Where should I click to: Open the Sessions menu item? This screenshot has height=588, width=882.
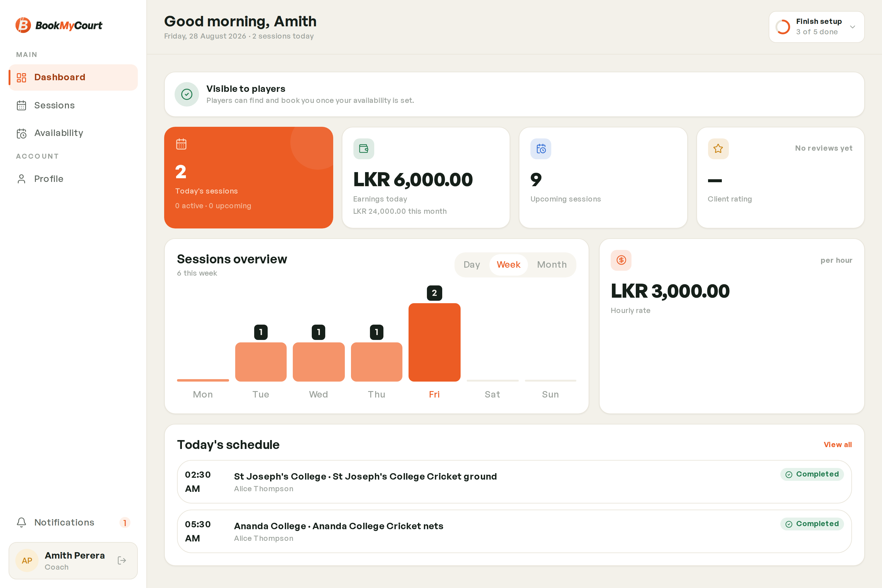click(73, 105)
